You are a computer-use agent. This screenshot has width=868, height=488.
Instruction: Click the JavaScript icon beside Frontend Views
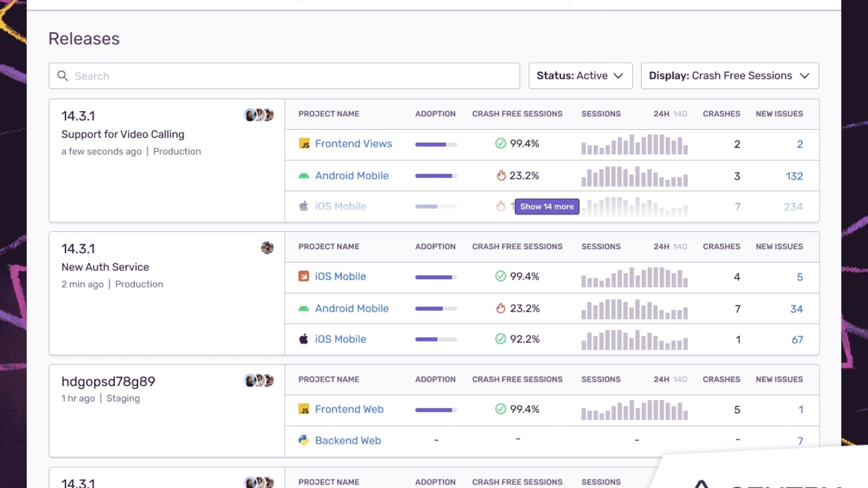305,144
